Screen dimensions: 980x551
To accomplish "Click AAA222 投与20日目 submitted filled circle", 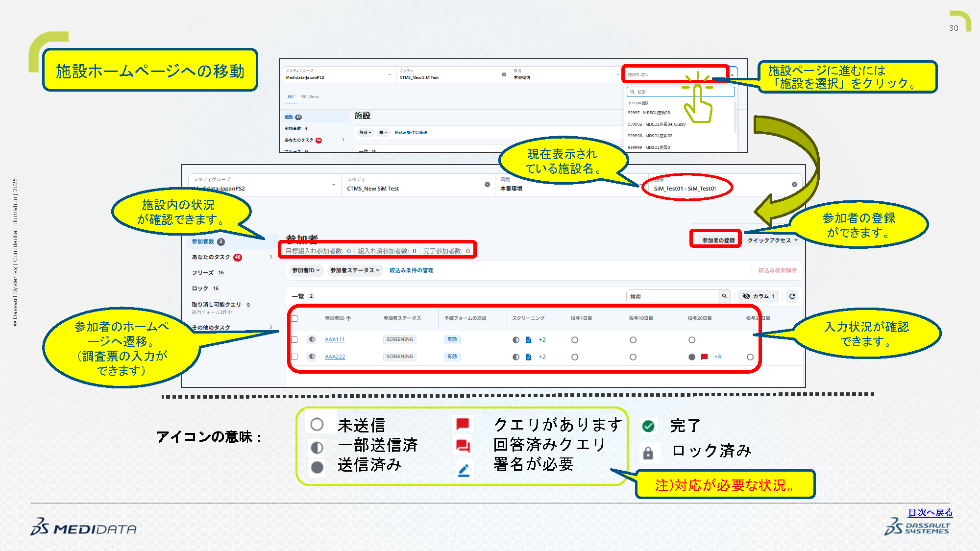I will 692,357.
